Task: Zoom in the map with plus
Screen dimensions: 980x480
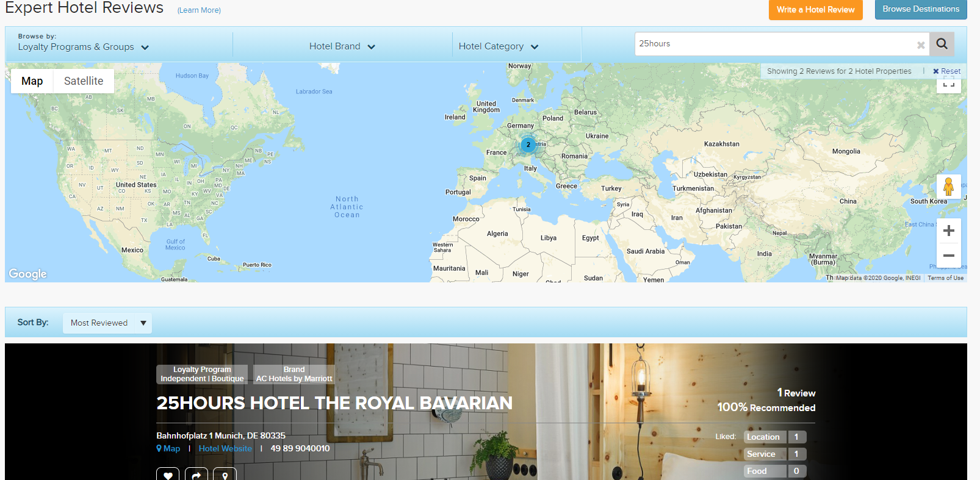Action: tap(949, 231)
